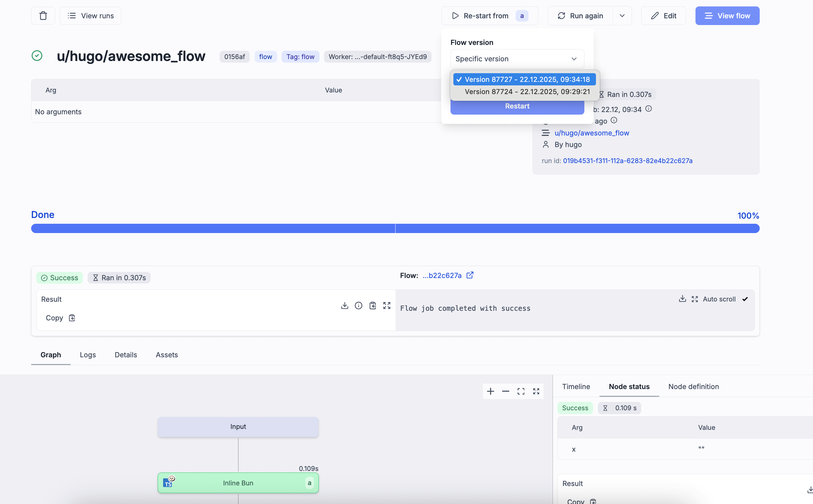Switch to the Logs tab
Image resolution: width=813 pixels, height=504 pixels.
tap(88, 355)
